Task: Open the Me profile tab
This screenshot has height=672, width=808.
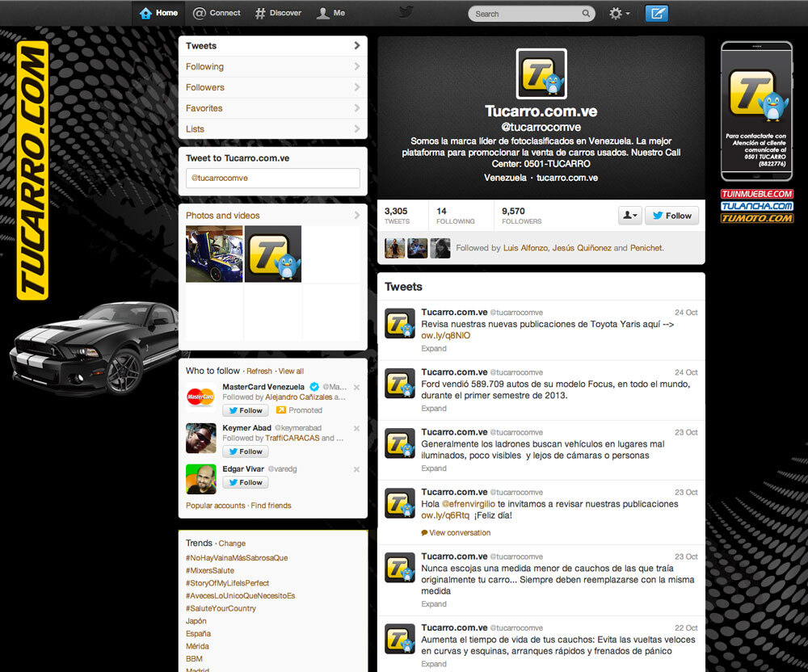Action: 331,13
